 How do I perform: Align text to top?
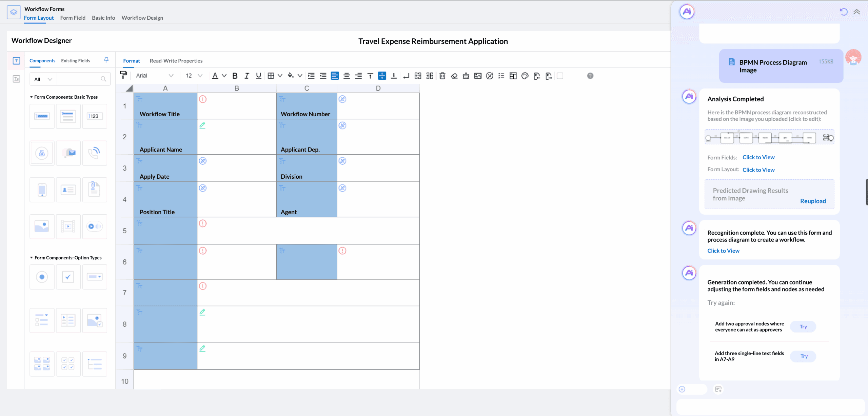[370, 76]
